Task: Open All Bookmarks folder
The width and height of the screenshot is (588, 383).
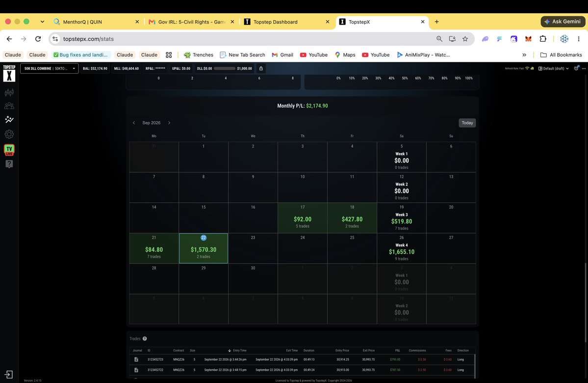Action: point(561,55)
